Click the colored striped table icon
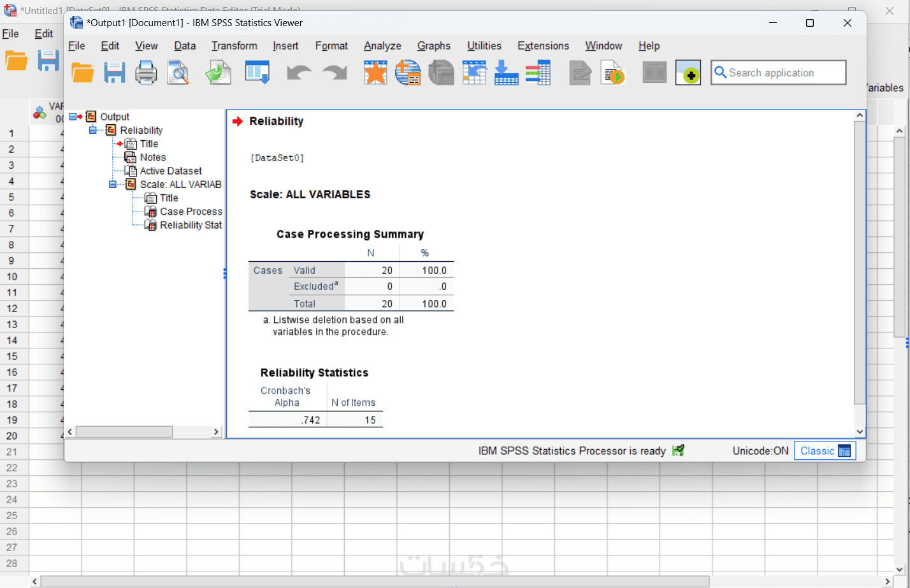This screenshot has height=588, width=910. [x=538, y=73]
